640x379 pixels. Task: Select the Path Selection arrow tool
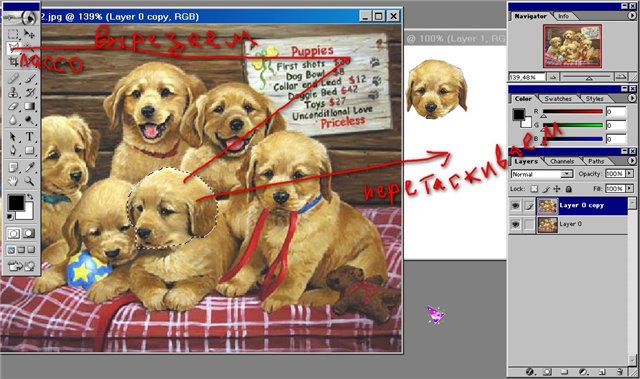point(13,137)
